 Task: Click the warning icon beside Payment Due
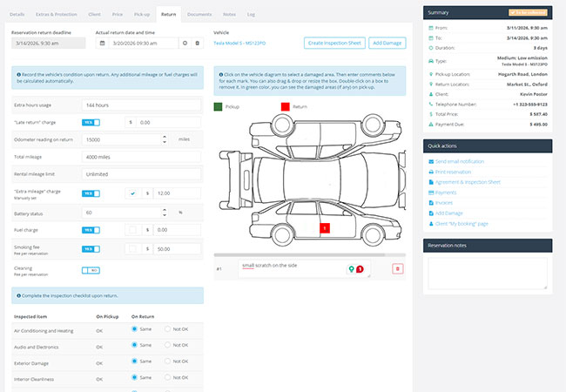[x=431, y=125]
